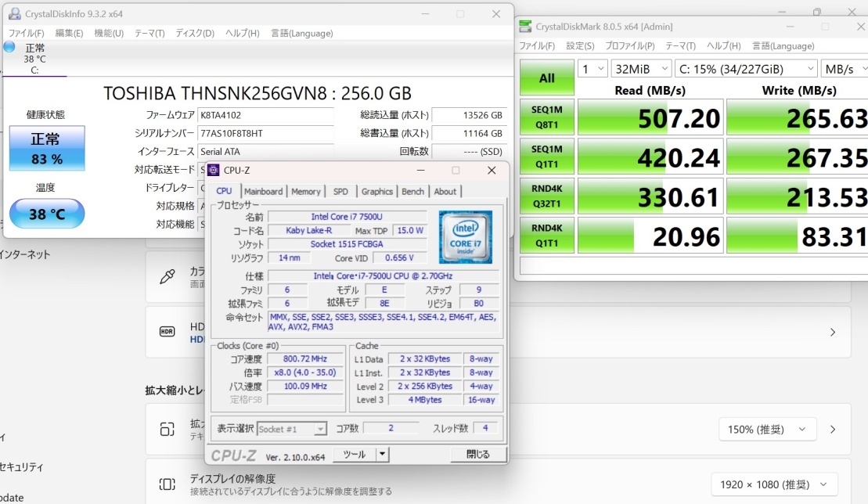The width and height of the screenshot is (868, 504).
Task: Open the 32MiB test size dropdown
Action: (641, 69)
